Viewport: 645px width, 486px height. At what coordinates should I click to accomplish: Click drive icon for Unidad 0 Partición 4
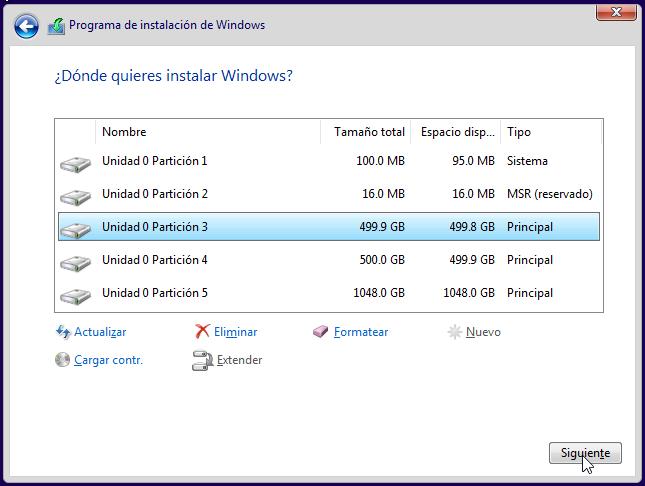75,263
